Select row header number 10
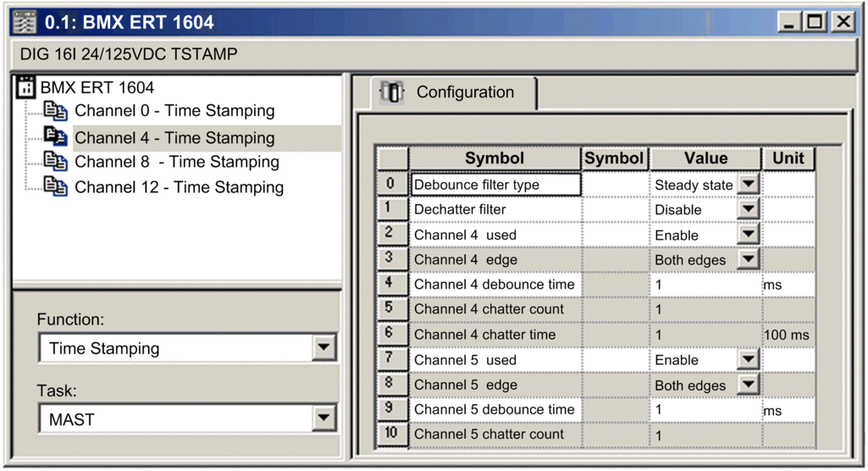The width and height of the screenshot is (868, 471). tap(391, 434)
